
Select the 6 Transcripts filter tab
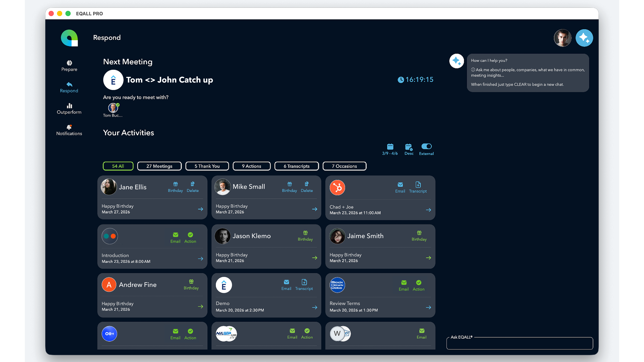tap(297, 166)
